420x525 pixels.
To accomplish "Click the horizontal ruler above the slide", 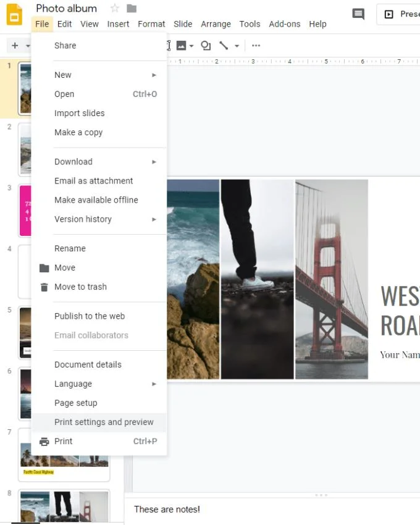I will [293, 62].
